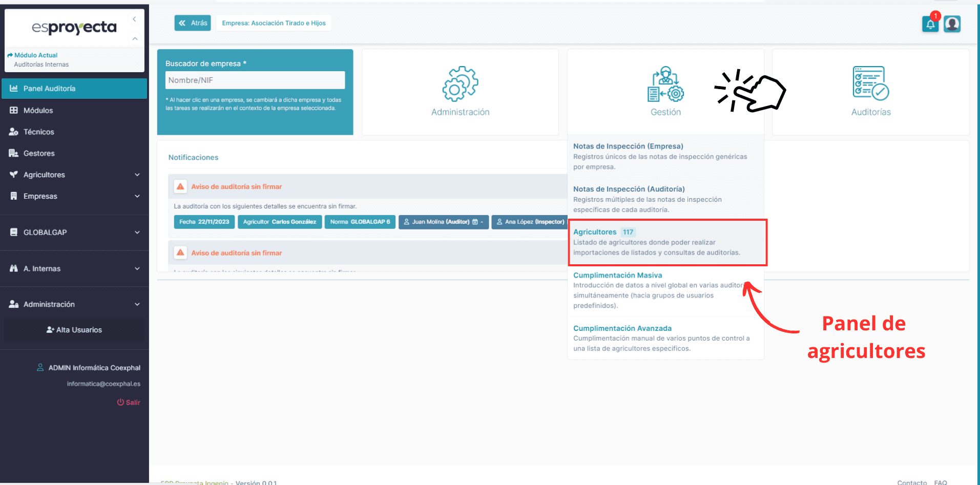The width and height of the screenshot is (980, 485).
Task: Click the Nombre/NIF company search field
Action: (x=255, y=80)
